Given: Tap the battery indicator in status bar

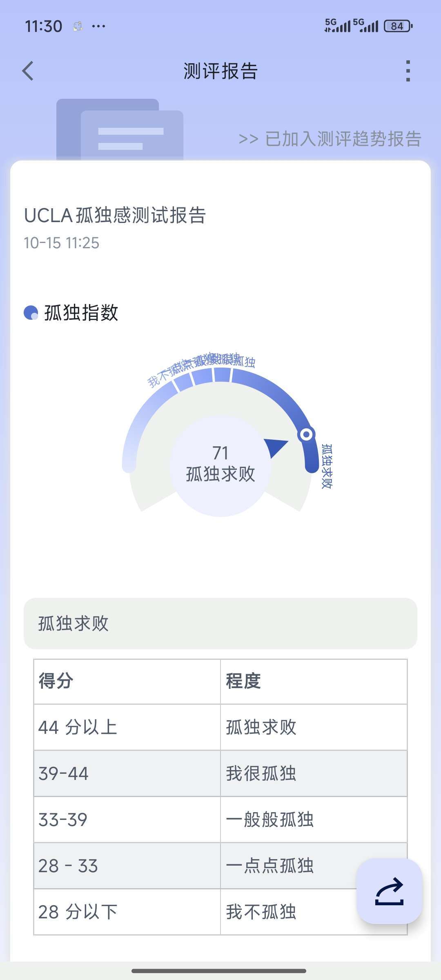Looking at the screenshot, I should point(398,26).
